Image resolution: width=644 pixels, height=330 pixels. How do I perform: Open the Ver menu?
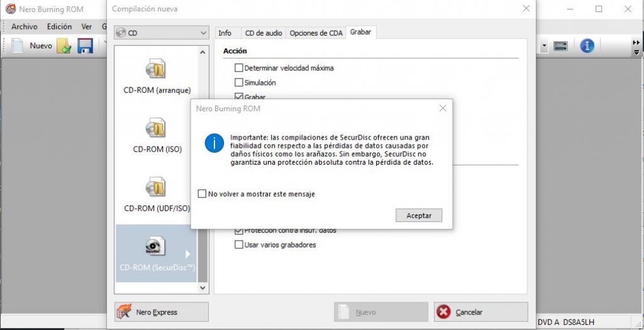[x=86, y=26]
